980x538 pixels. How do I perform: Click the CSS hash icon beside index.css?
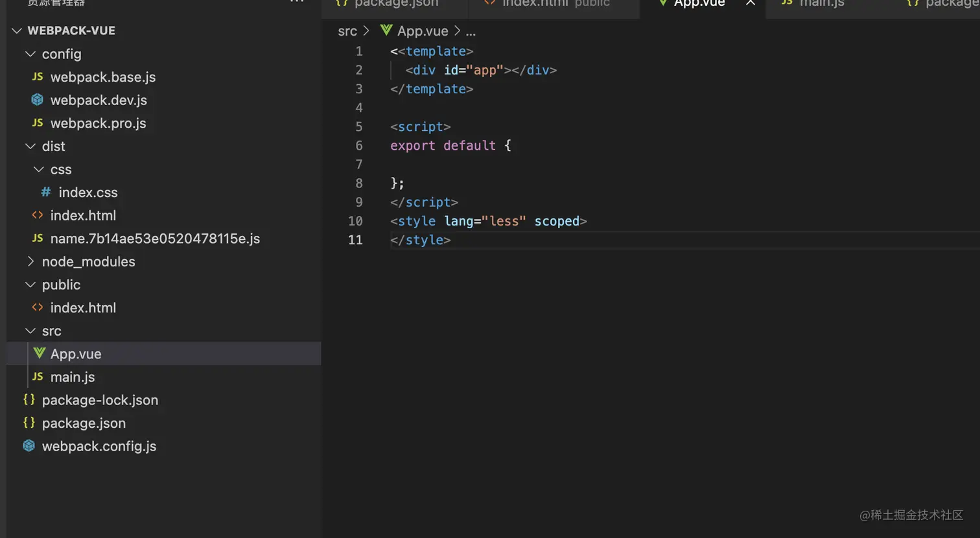[x=46, y=192]
